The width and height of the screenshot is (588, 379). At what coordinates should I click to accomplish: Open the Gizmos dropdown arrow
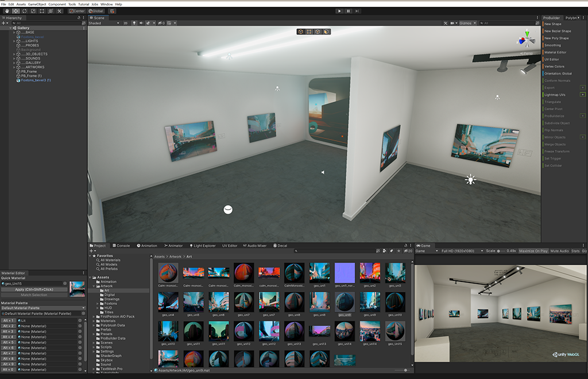(475, 23)
